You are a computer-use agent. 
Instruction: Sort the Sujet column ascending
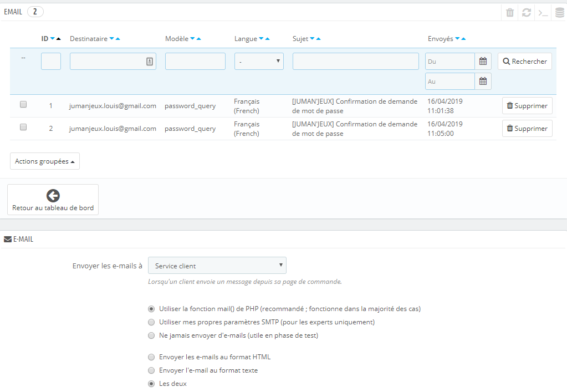318,38
